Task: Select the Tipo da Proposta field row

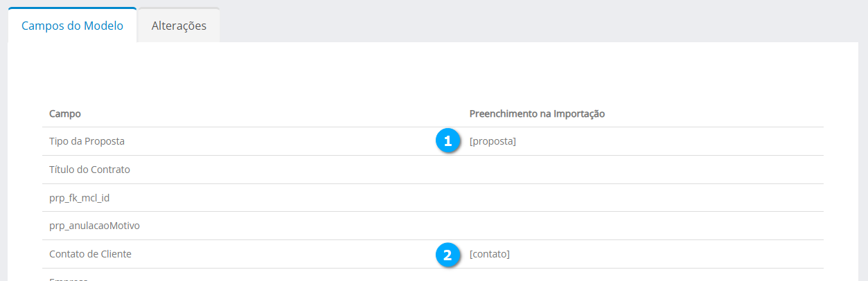Action: [x=87, y=141]
